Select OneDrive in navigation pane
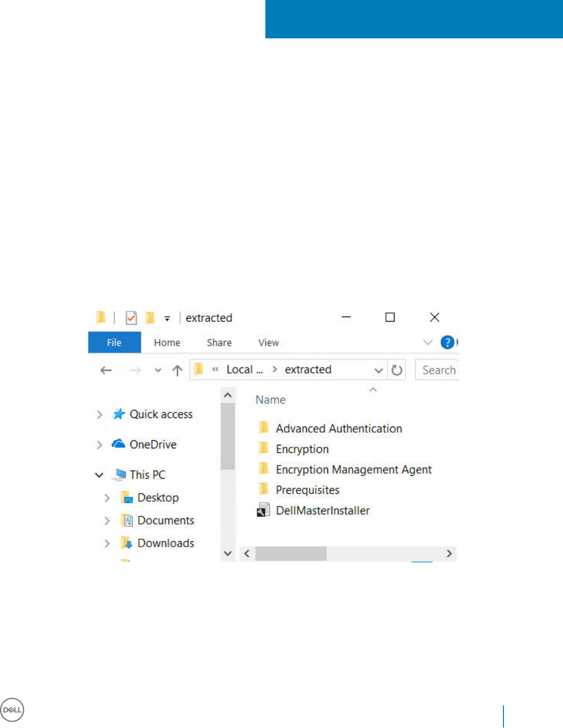563x728 pixels. (153, 444)
